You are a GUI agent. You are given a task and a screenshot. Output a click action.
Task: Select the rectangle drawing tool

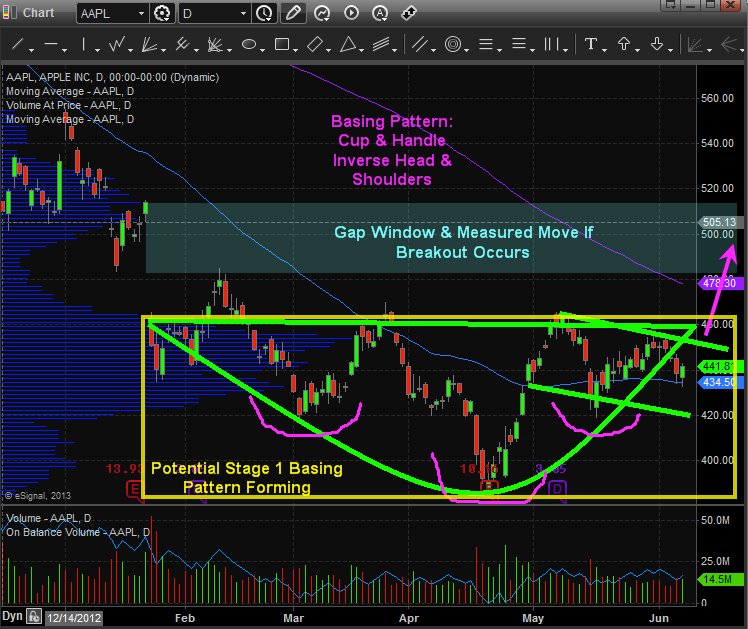point(282,44)
